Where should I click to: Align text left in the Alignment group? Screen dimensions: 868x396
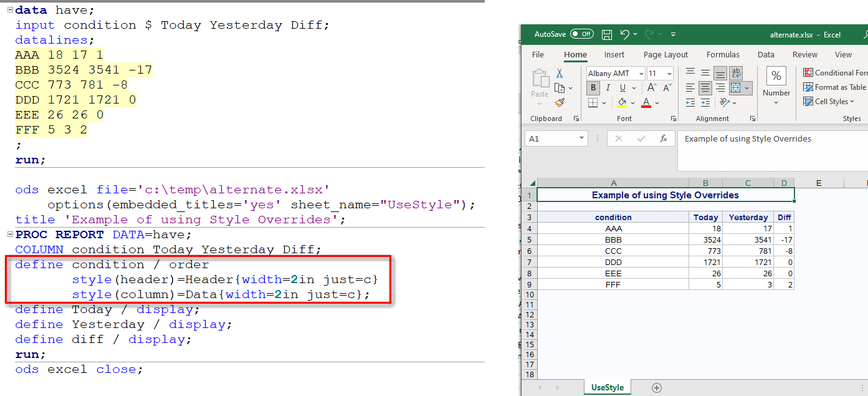[690, 88]
